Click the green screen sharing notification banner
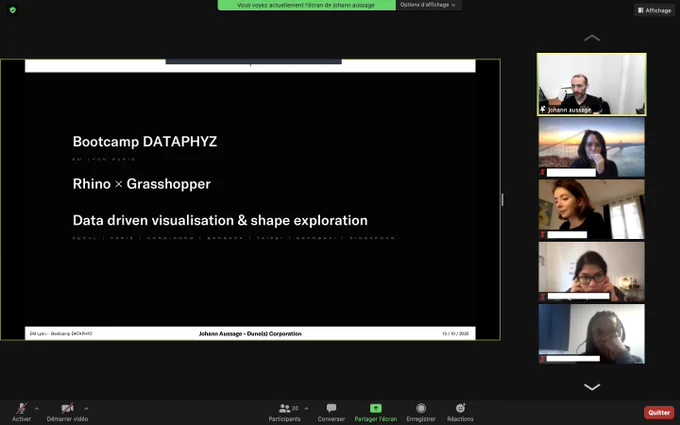This screenshot has width=680, height=425. pos(306,5)
